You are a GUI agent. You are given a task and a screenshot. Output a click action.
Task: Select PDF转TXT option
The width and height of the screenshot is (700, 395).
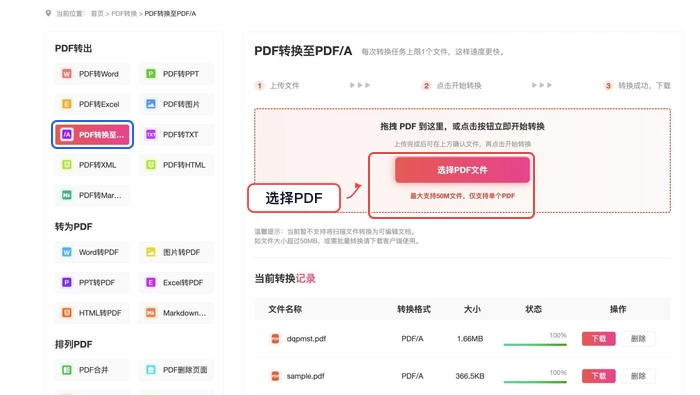click(176, 134)
